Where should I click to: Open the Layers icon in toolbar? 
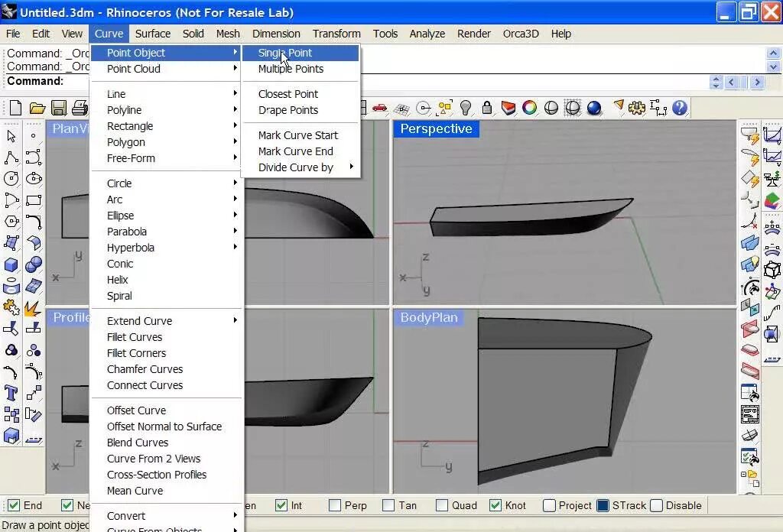(x=508, y=108)
